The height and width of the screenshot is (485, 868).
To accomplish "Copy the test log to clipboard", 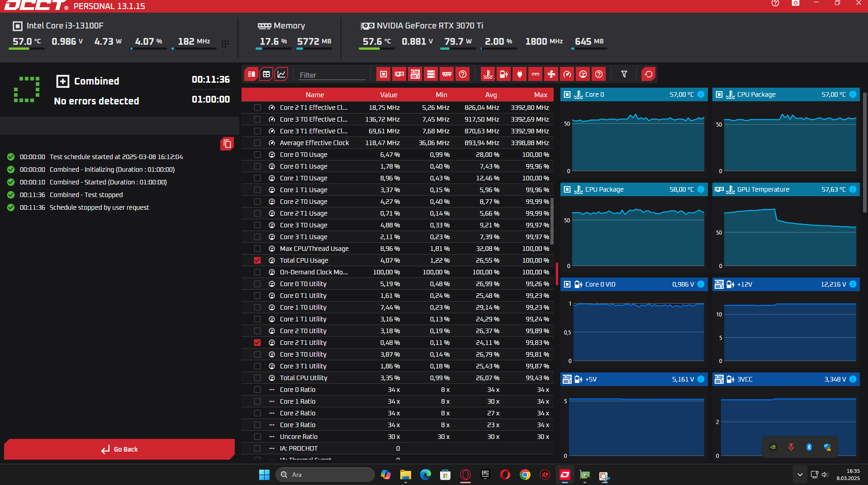I will 227,144.
